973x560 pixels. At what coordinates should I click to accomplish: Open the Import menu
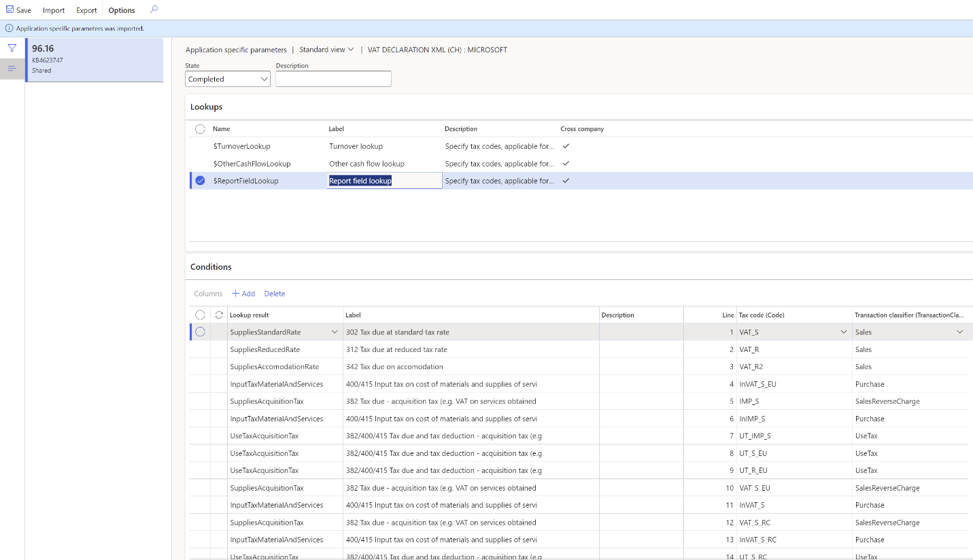coord(54,10)
